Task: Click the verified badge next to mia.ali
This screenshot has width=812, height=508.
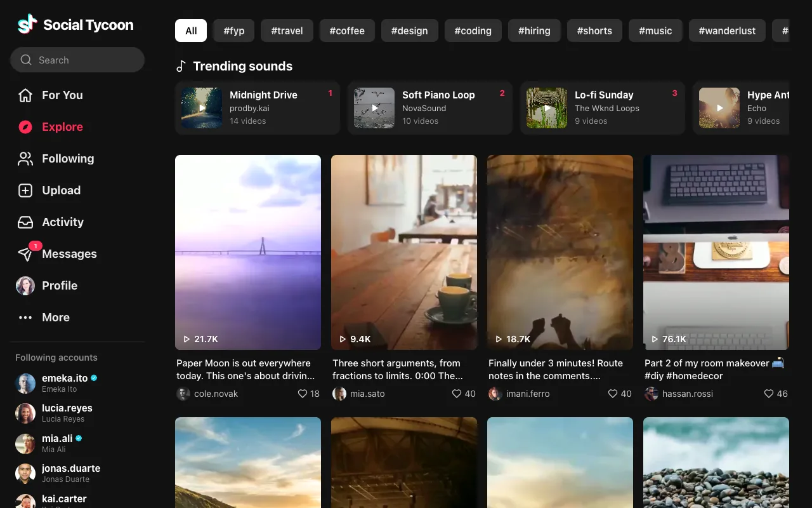Action: click(x=79, y=438)
